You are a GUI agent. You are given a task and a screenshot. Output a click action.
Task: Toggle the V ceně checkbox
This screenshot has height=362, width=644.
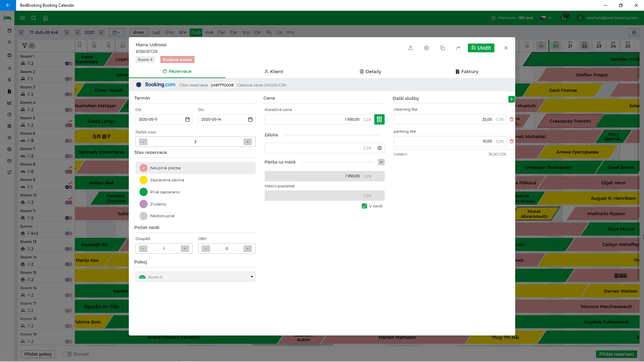pos(364,206)
